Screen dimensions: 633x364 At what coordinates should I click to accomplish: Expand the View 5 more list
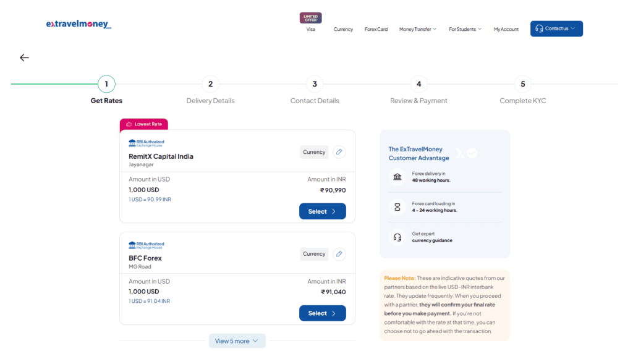[237, 341]
